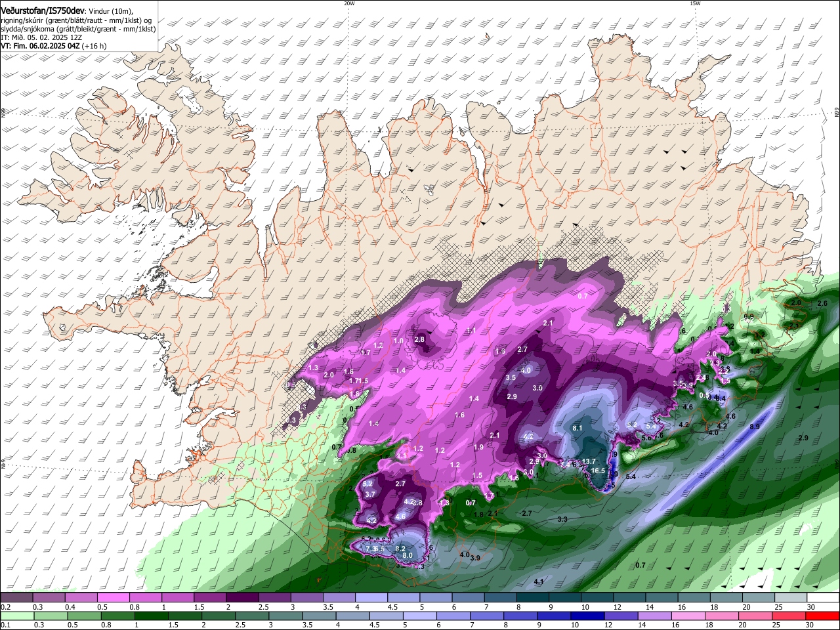
Task: Pick the pink 16 swatch, lower scale
Action: [688, 616]
